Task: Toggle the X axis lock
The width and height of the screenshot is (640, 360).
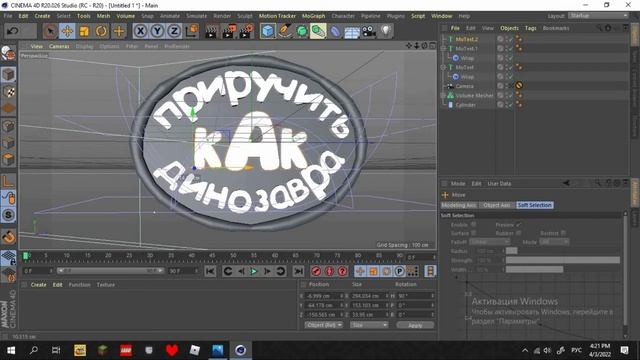Action: point(140,31)
